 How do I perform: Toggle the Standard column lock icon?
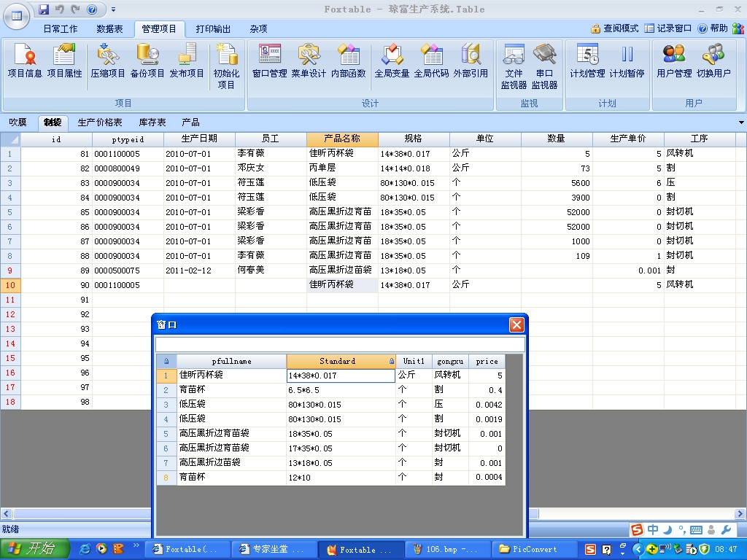[392, 362]
